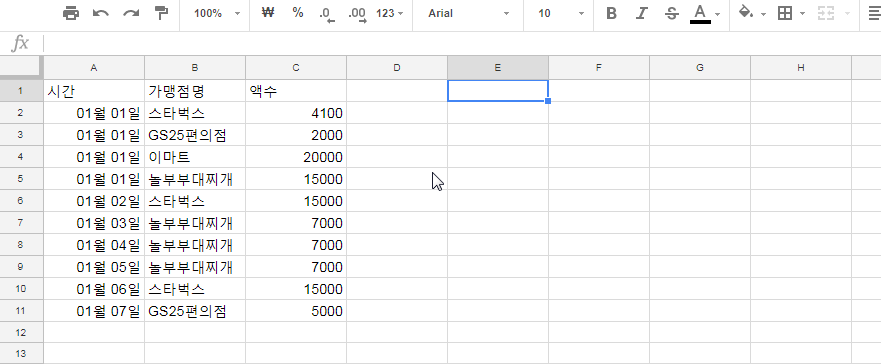Screen dimensions: 881x364
Task: Click the cell containing 5000
Action: 296,311
